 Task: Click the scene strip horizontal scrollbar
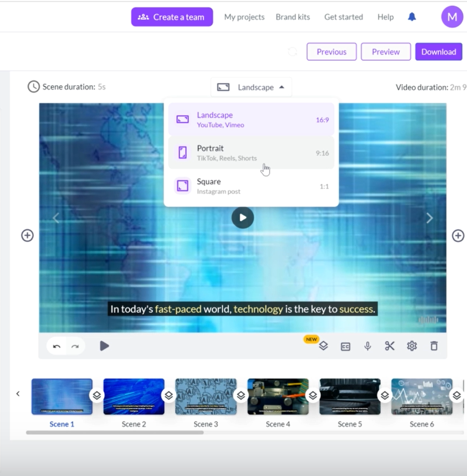click(x=115, y=433)
